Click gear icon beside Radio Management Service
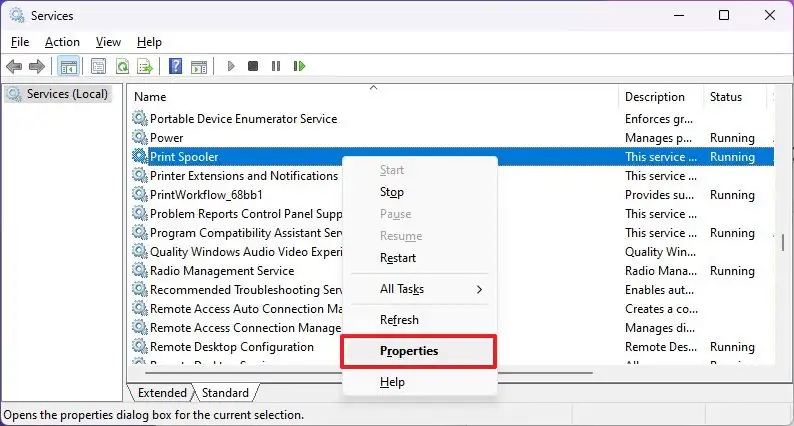Viewport: 794px width, 426px height. click(140, 270)
